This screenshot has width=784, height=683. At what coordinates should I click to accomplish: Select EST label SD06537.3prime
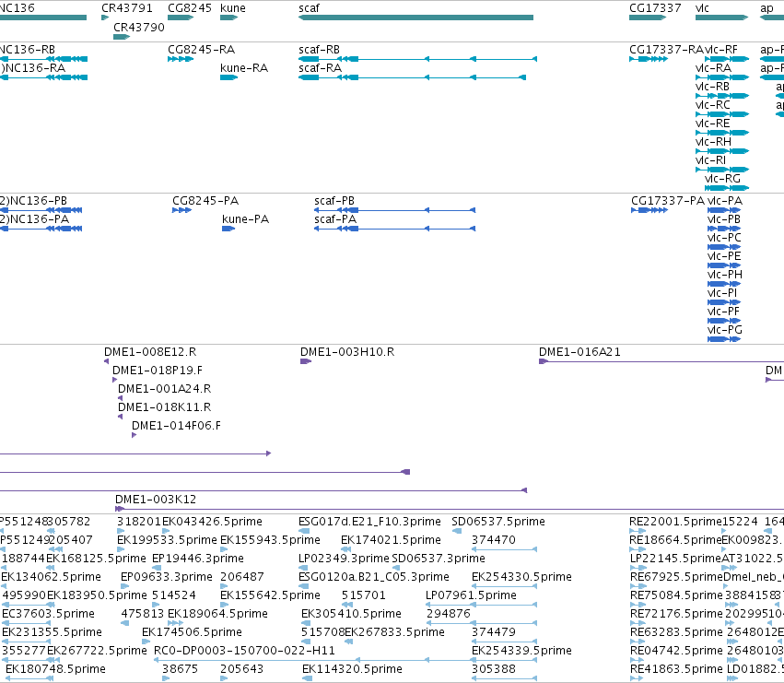pos(439,559)
